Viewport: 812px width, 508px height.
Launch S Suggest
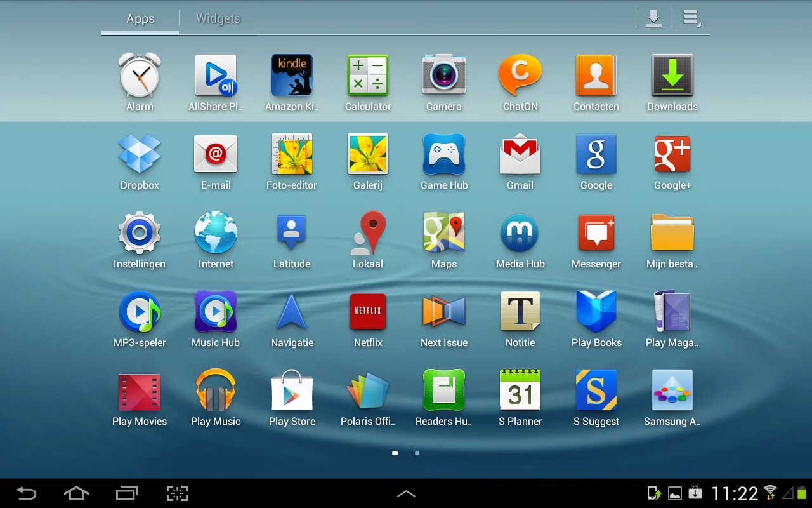click(x=596, y=391)
